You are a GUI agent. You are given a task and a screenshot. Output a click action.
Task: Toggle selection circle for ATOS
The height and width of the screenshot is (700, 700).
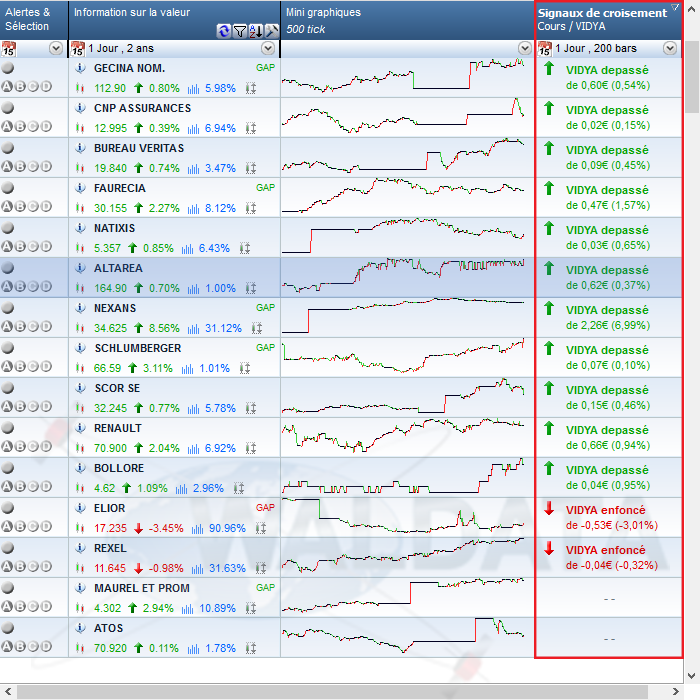[8, 628]
